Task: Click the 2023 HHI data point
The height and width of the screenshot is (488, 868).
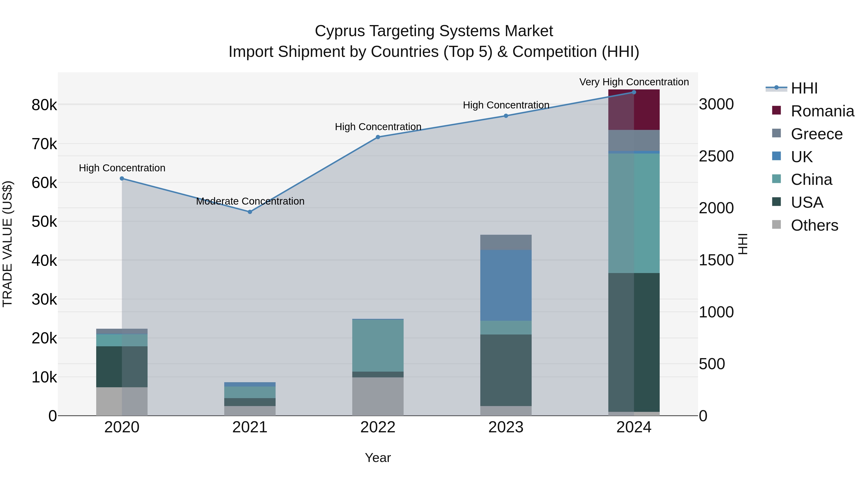Action: (506, 116)
